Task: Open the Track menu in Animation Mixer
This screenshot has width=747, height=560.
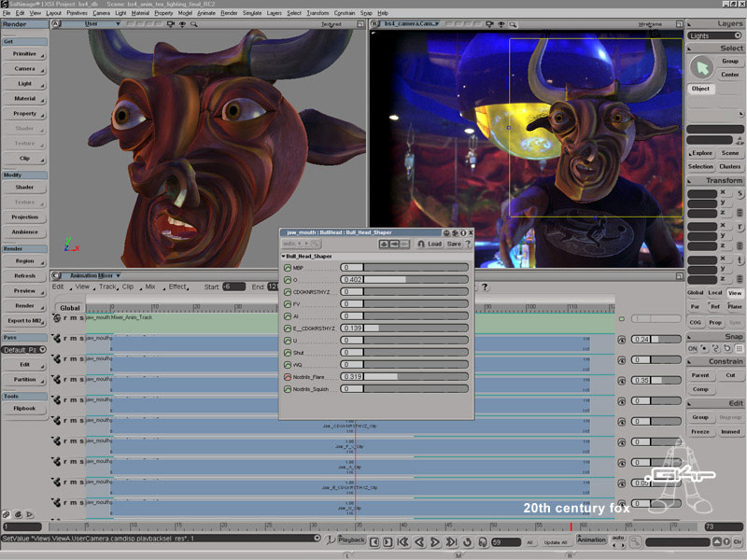Action: point(107,287)
